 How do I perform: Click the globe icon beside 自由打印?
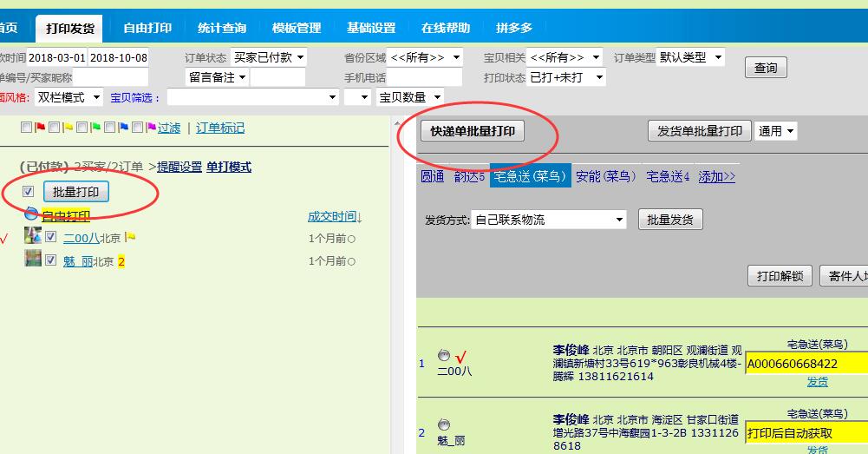pyautogui.click(x=31, y=214)
